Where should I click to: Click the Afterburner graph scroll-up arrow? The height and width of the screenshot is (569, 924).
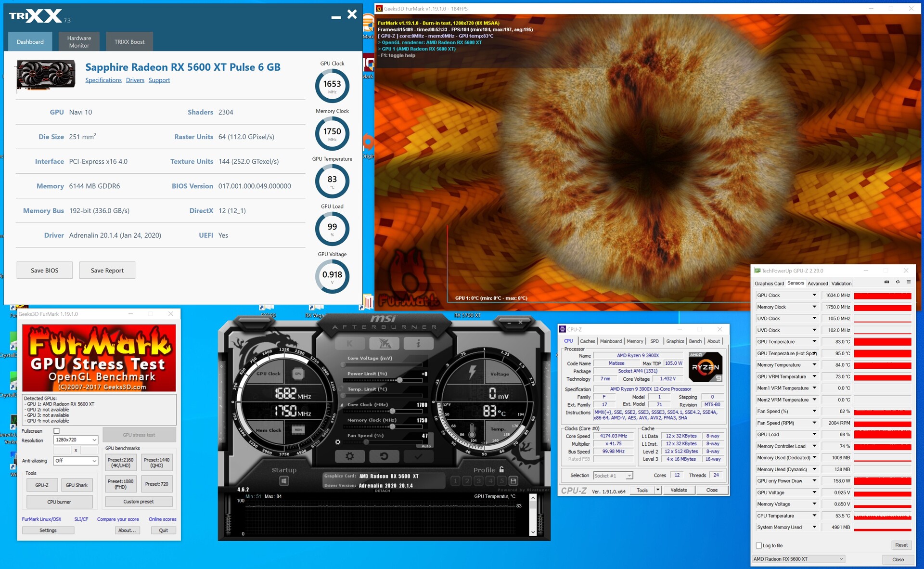tap(533, 498)
